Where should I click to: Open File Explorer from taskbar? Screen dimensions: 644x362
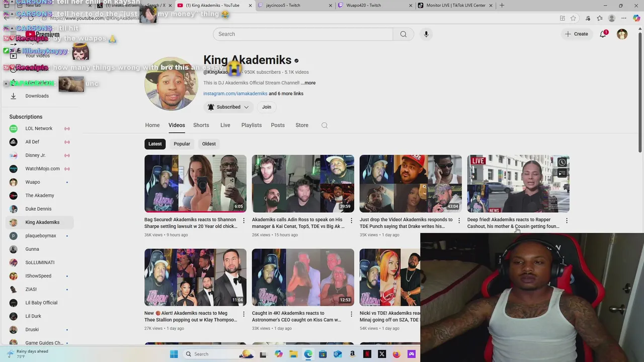pos(293,354)
